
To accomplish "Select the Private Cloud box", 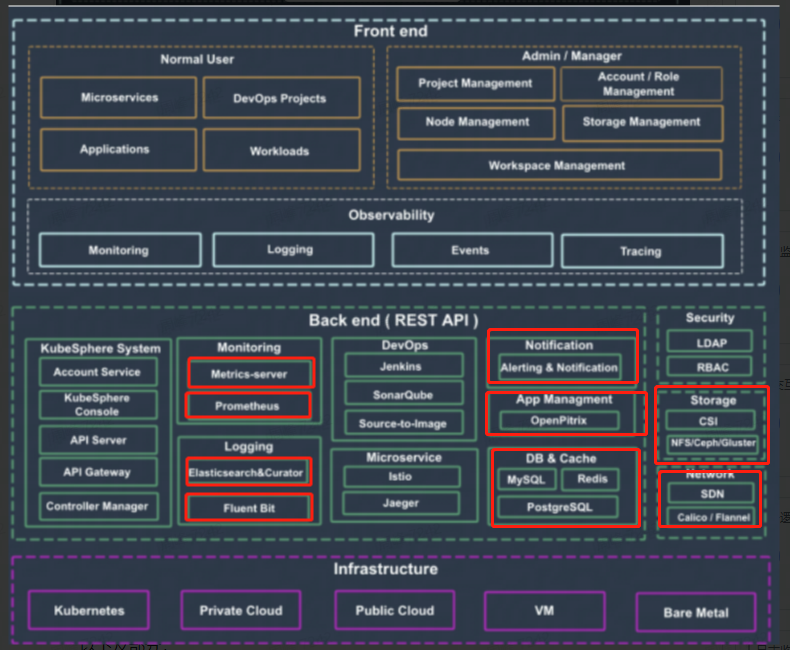I will (x=241, y=610).
